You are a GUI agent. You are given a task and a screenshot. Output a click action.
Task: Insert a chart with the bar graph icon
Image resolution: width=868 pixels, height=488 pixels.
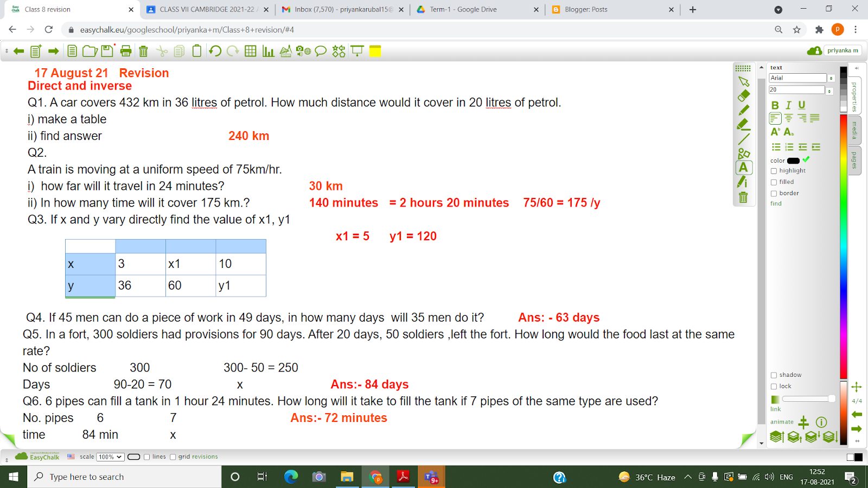(x=268, y=51)
